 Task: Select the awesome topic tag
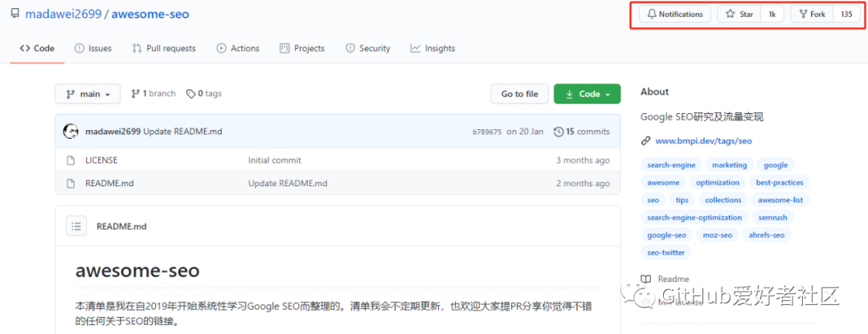coord(663,182)
